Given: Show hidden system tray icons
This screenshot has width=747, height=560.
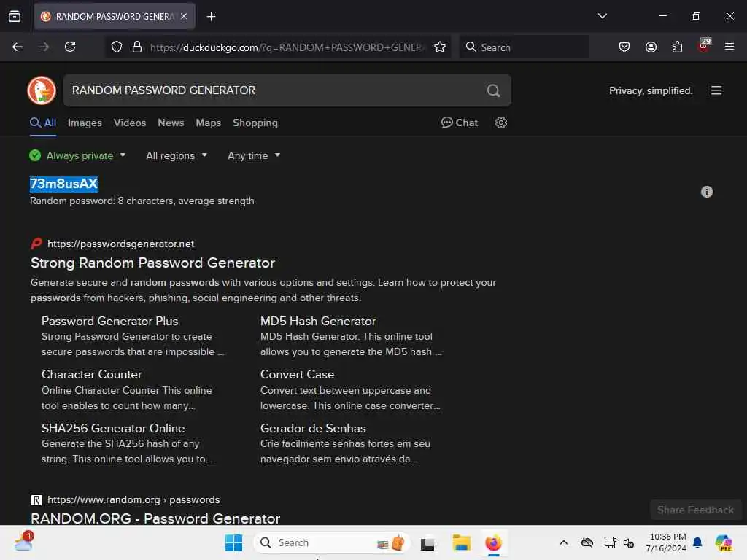Looking at the screenshot, I should pos(564,542).
